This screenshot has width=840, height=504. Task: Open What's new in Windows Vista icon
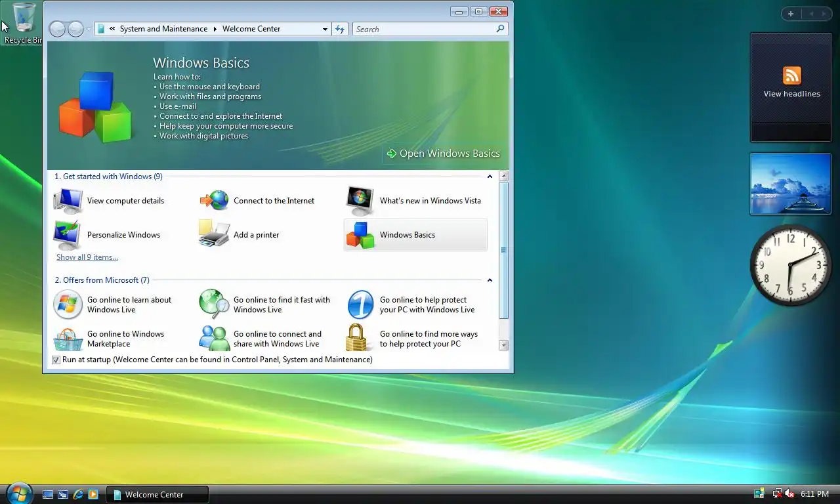[x=360, y=201]
